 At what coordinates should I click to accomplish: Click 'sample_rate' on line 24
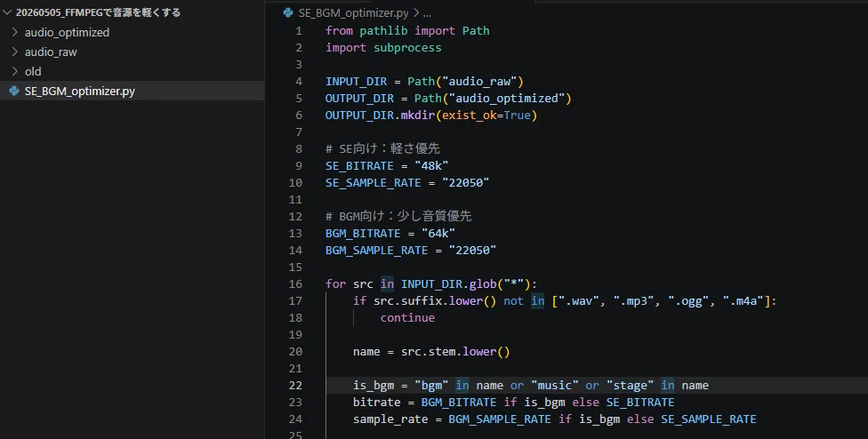pyautogui.click(x=390, y=419)
